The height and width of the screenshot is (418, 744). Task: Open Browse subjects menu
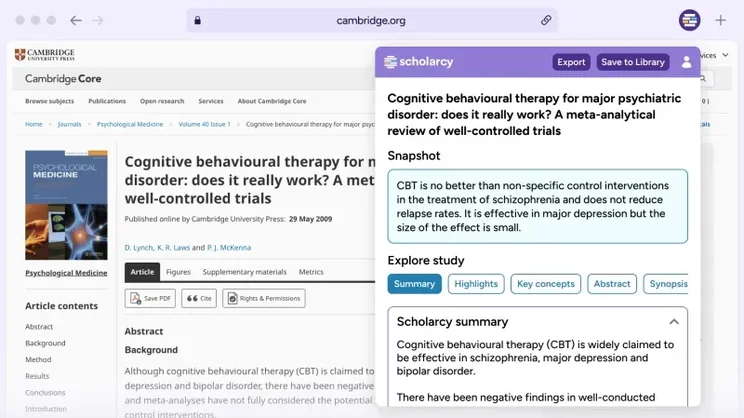coord(49,101)
